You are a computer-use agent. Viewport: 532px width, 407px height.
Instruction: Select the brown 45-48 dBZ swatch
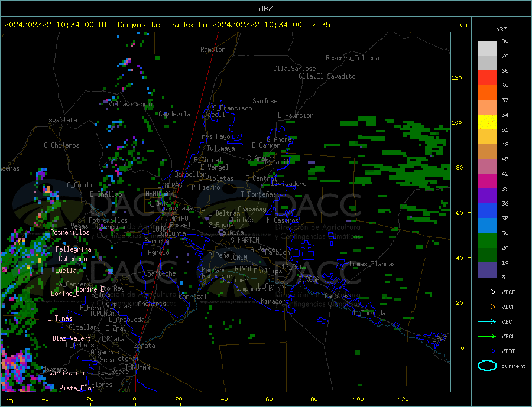487,152
